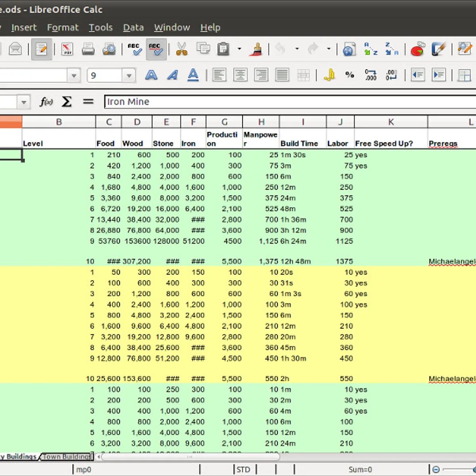Open the Format menu

click(63, 27)
